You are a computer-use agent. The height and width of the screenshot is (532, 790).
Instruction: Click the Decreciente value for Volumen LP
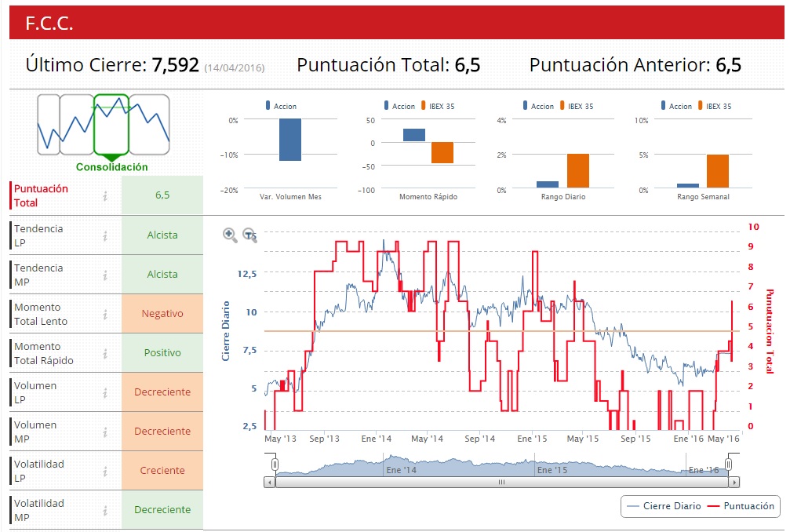(x=162, y=392)
